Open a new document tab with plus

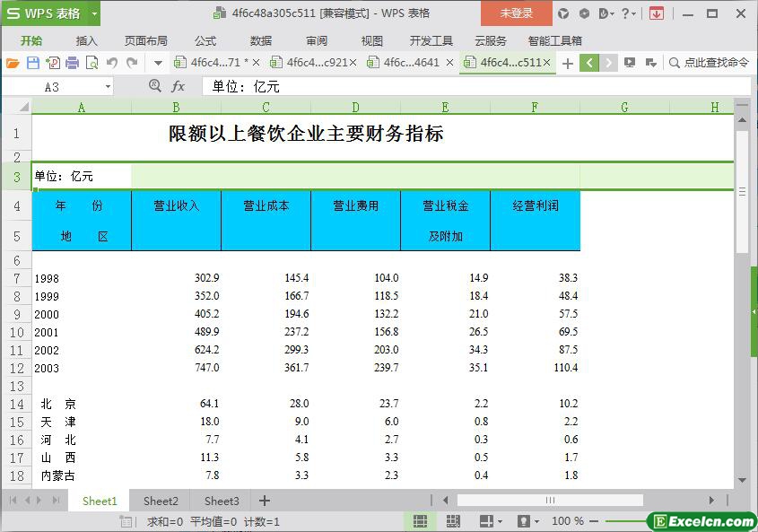coord(567,63)
